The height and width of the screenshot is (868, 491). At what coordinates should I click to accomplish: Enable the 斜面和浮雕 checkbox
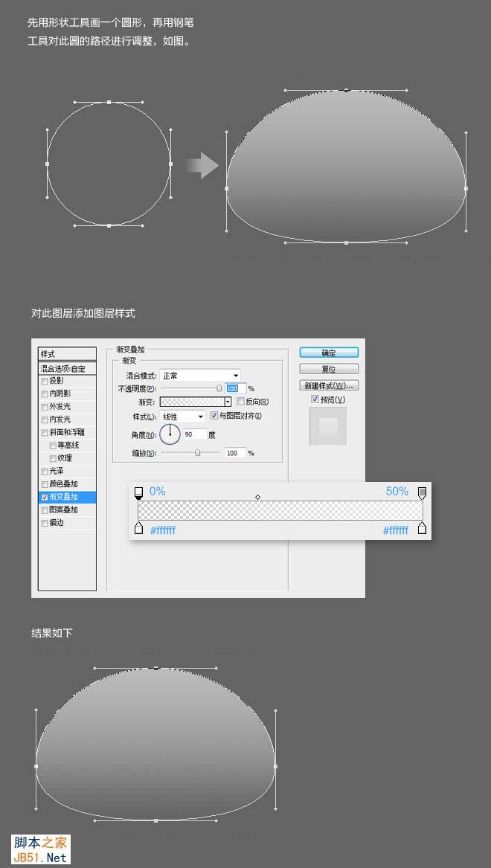pyautogui.click(x=45, y=432)
